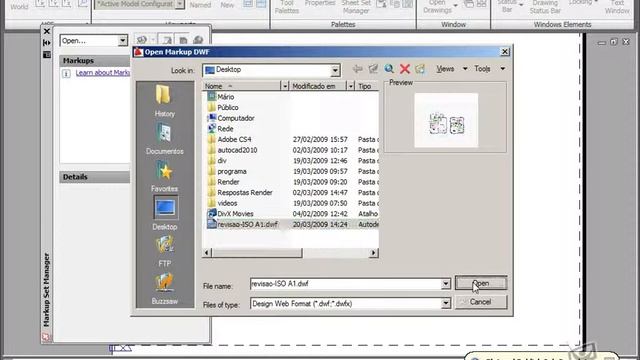
Task: Open the Windows Elements ribbon panel label
Action: pos(562,24)
